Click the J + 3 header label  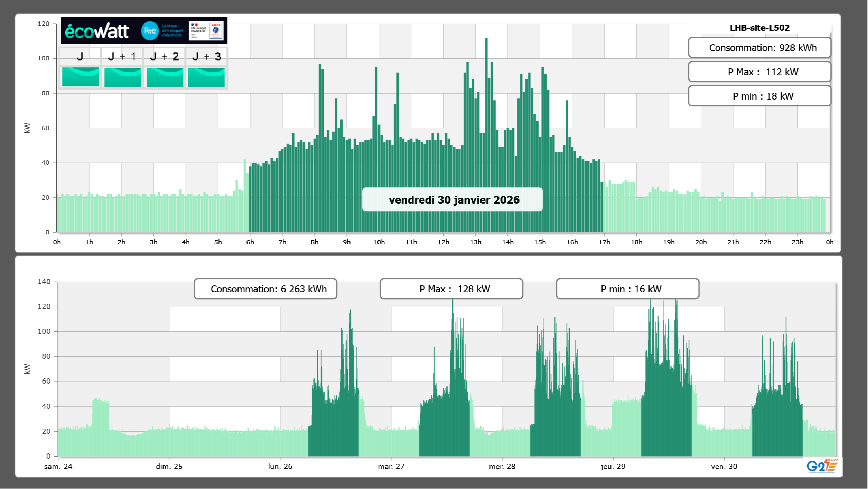(x=206, y=56)
